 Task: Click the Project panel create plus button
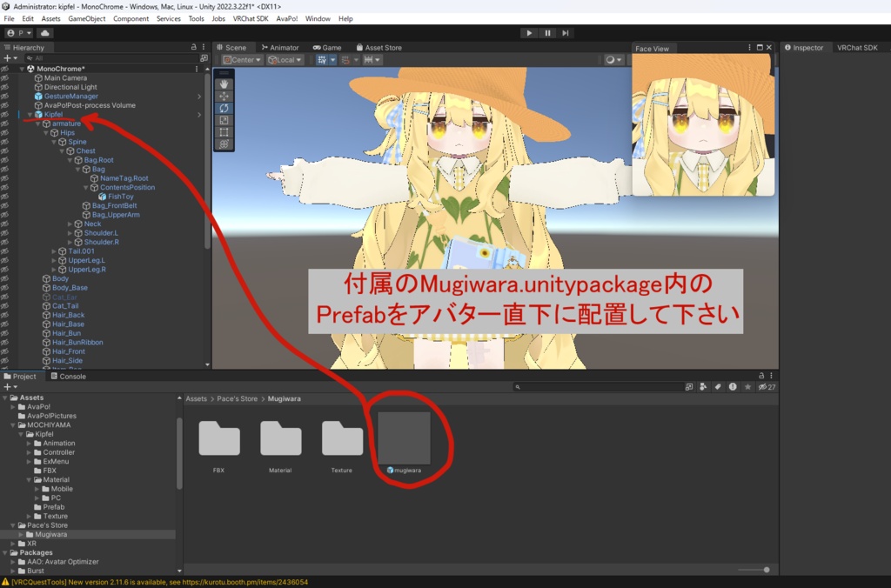click(10, 387)
